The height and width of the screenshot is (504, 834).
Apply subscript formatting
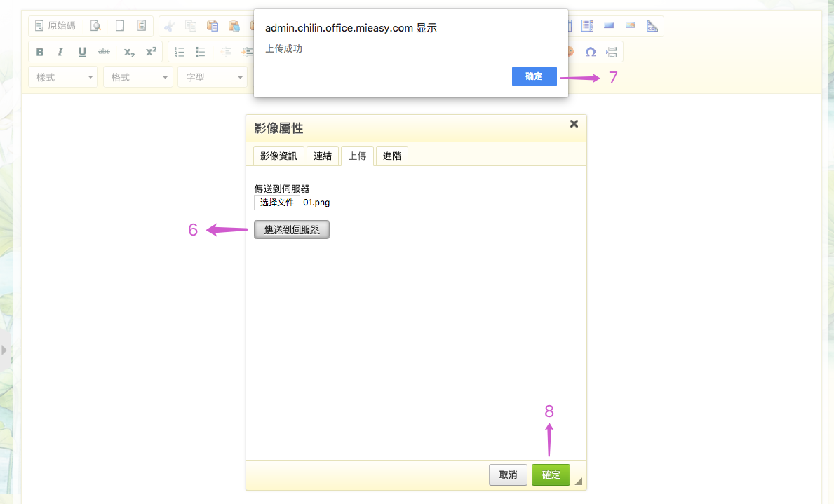point(129,52)
